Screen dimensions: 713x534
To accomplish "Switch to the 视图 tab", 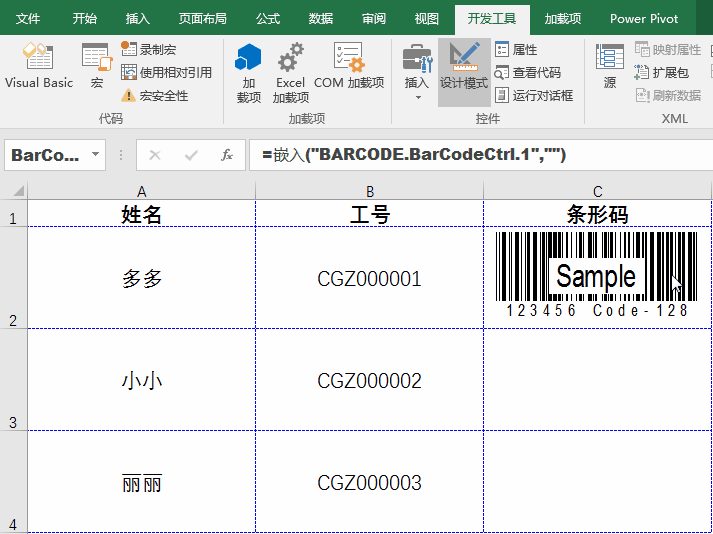I will pos(427,19).
